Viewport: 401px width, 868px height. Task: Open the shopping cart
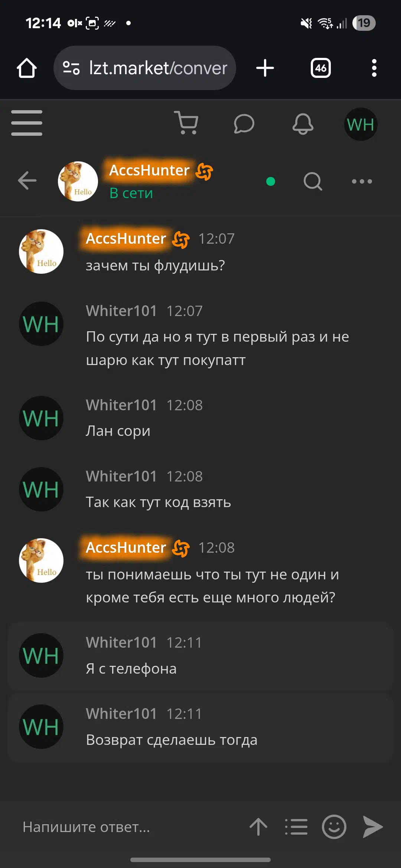pyautogui.click(x=187, y=123)
